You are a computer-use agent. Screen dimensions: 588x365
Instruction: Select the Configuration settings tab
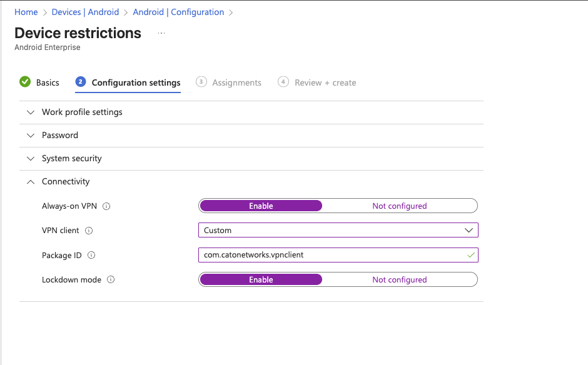128,82
